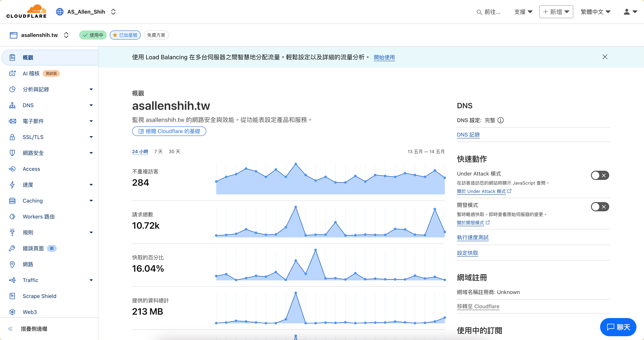Toggle the 已加星號 star badge
This screenshot has width=644, height=340.
tap(125, 35)
